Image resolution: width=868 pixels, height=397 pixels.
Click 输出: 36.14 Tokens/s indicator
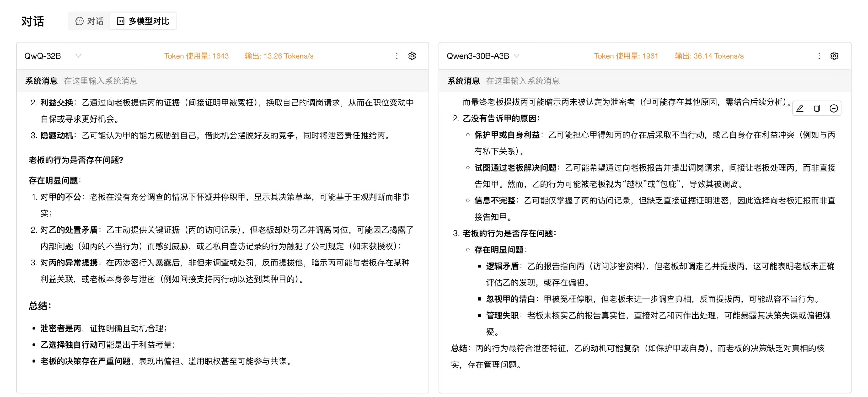coord(709,56)
